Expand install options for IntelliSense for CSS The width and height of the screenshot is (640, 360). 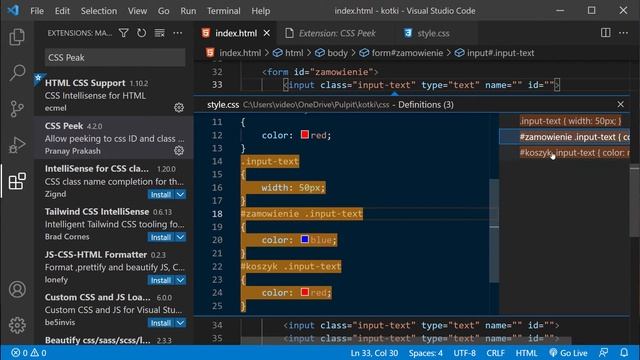[180, 195]
